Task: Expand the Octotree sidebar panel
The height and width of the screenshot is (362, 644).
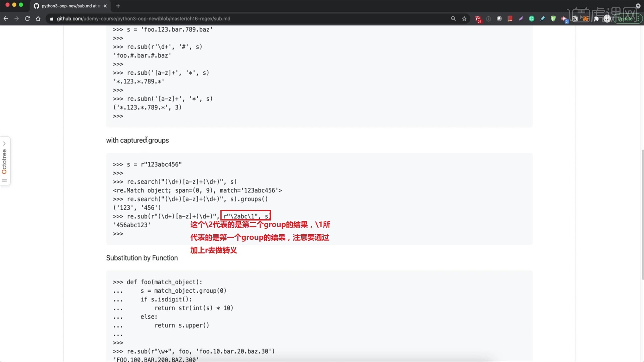Action: (x=4, y=161)
